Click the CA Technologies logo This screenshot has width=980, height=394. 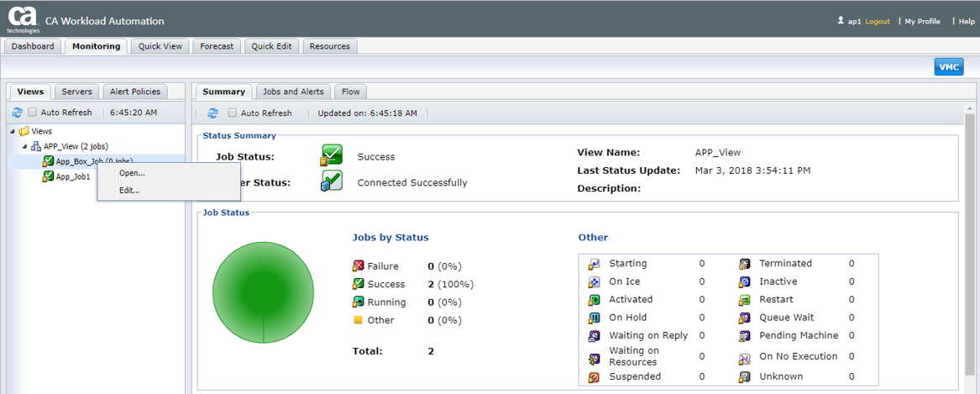pos(24,18)
